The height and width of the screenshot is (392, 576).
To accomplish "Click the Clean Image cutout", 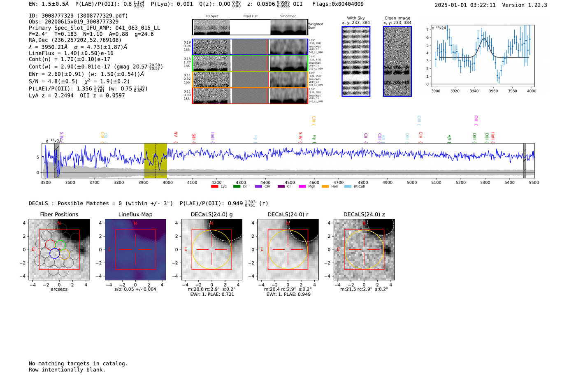I will click(x=397, y=61).
